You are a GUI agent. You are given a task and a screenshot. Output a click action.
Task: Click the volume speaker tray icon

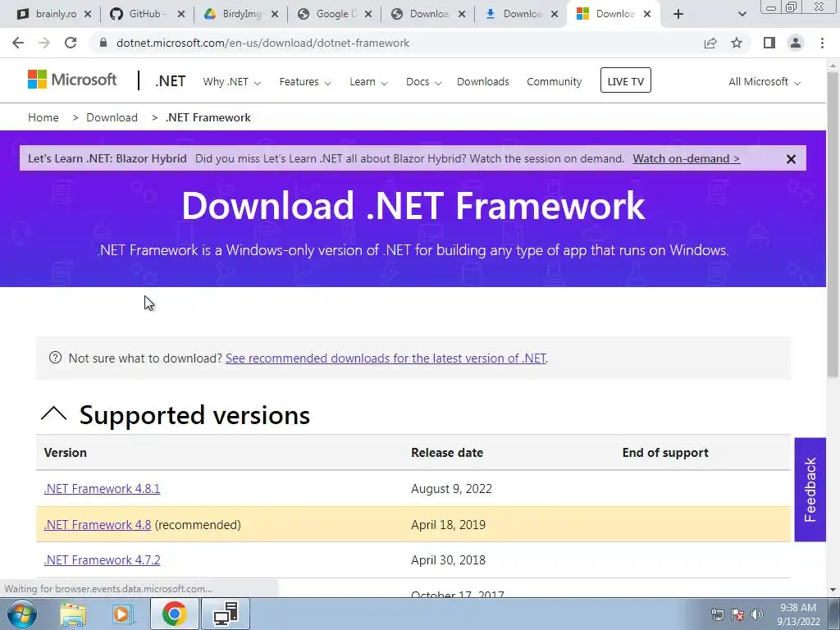pos(757,614)
